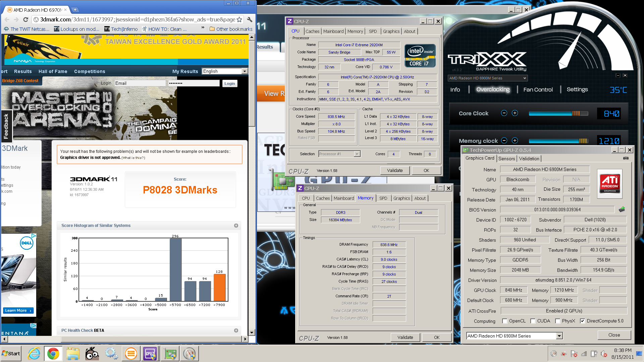The width and height of the screenshot is (644, 362).
Task: Increase Core Clock with plus icon
Action: (515, 113)
